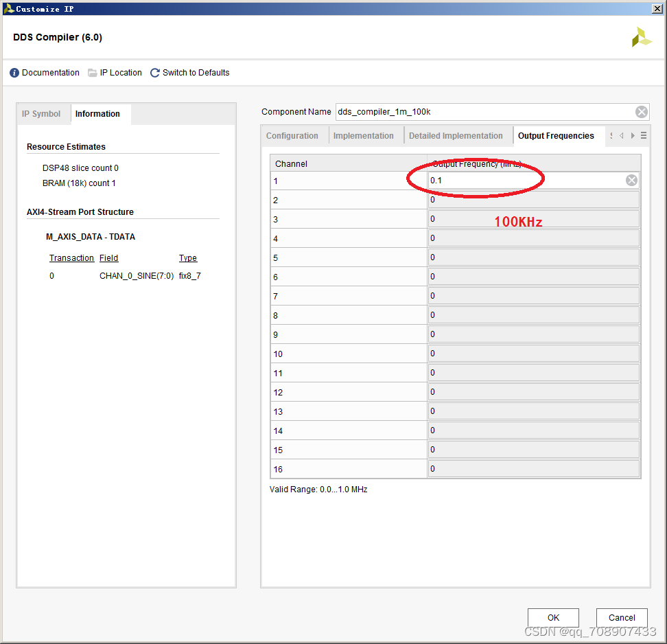Click channel 9 frequency field
Image resolution: width=667 pixels, height=644 pixels.
tap(533, 334)
